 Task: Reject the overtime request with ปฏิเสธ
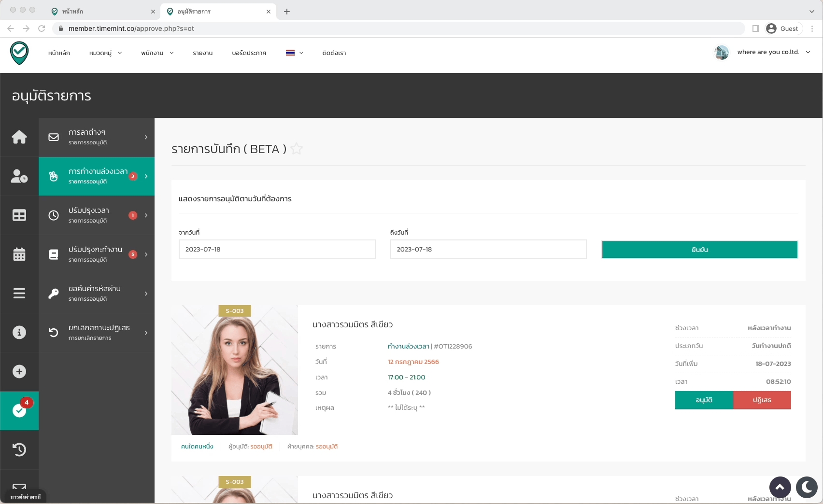(762, 400)
